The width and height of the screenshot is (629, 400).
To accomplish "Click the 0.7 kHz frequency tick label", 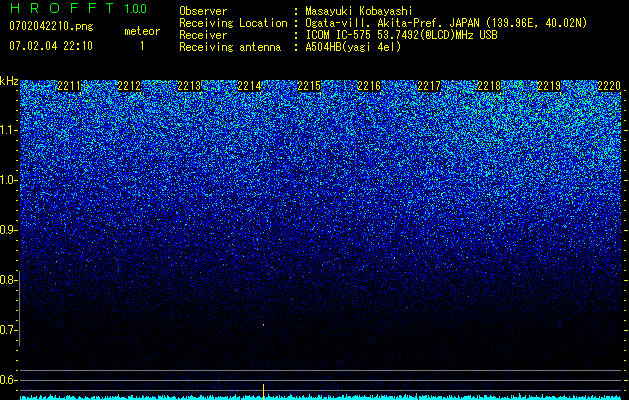I will pyautogui.click(x=7, y=330).
